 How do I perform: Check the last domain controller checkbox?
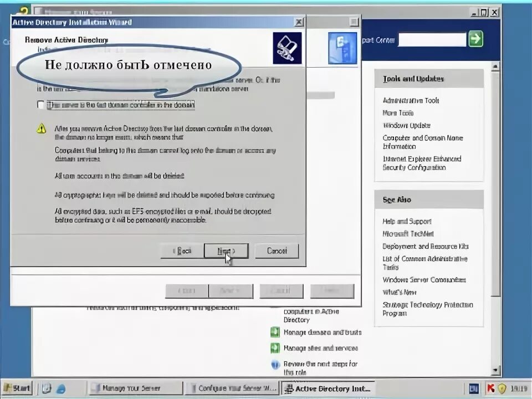(40, 105)
